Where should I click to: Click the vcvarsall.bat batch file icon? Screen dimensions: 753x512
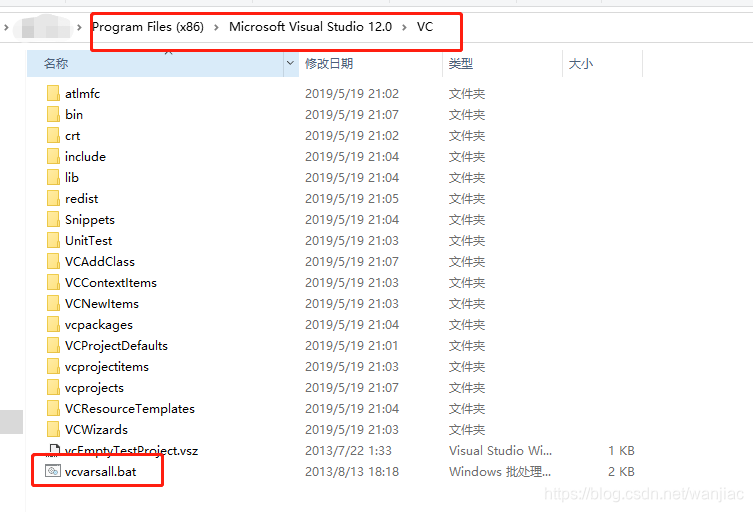point(54,471)
